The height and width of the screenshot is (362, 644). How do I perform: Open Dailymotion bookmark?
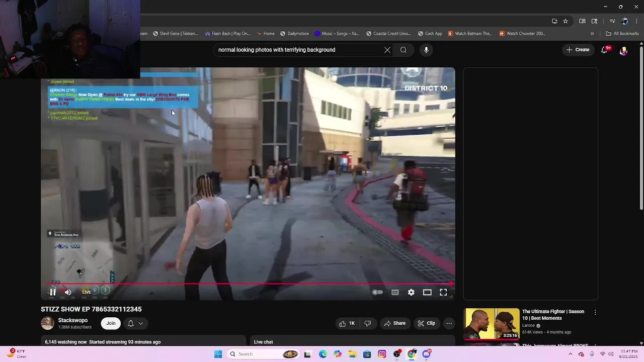tap(294, 34)
